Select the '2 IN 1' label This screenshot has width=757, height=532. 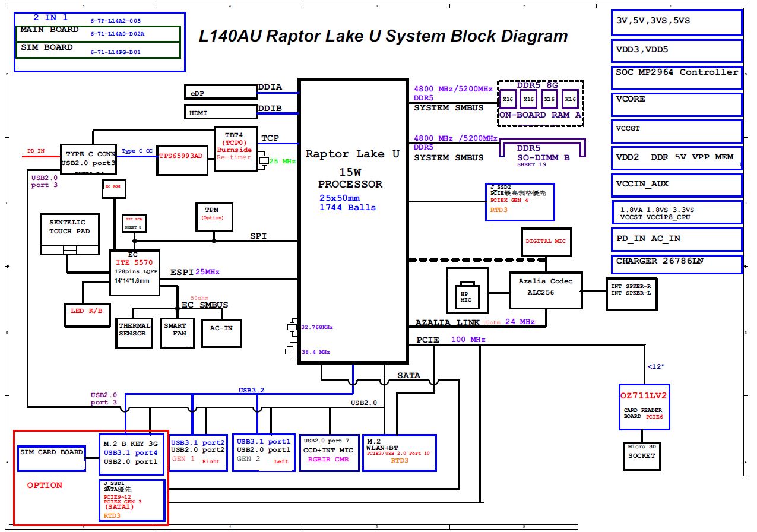[50, 17]
